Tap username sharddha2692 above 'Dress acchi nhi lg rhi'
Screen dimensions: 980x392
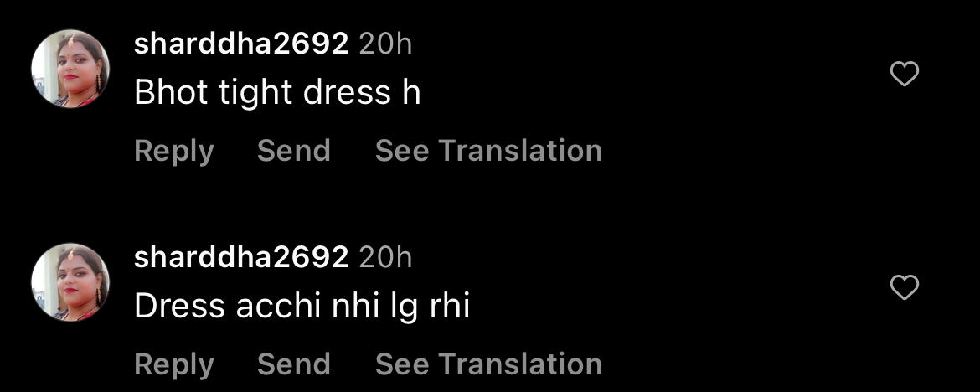pos(241,257)
